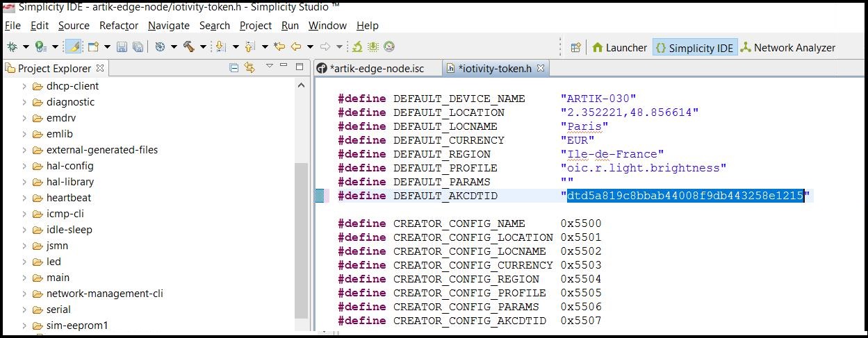Save the current file with the disk icon
Screen dimensions: 868x338
point(122,47)
